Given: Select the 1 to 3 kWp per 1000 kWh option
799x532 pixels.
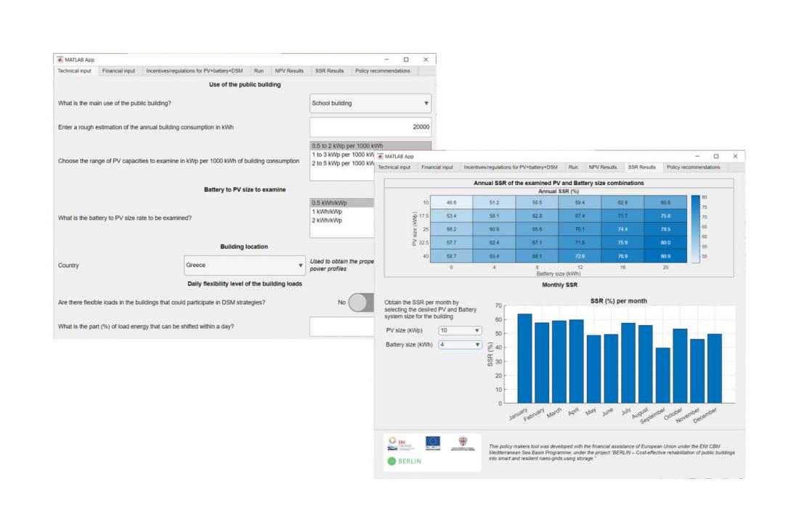Looking at the screenshot, I should coord(342,155).
